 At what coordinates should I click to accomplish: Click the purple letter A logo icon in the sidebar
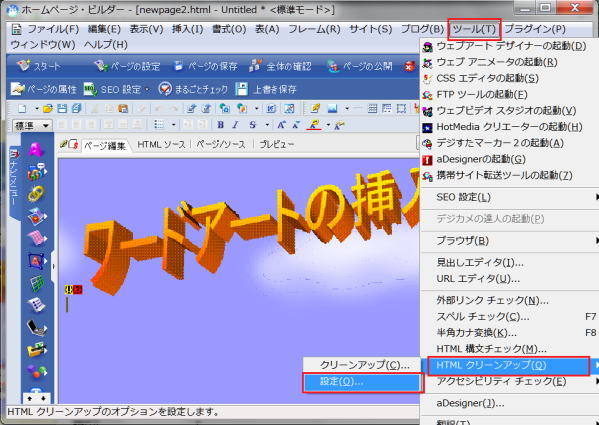point(36,150)
